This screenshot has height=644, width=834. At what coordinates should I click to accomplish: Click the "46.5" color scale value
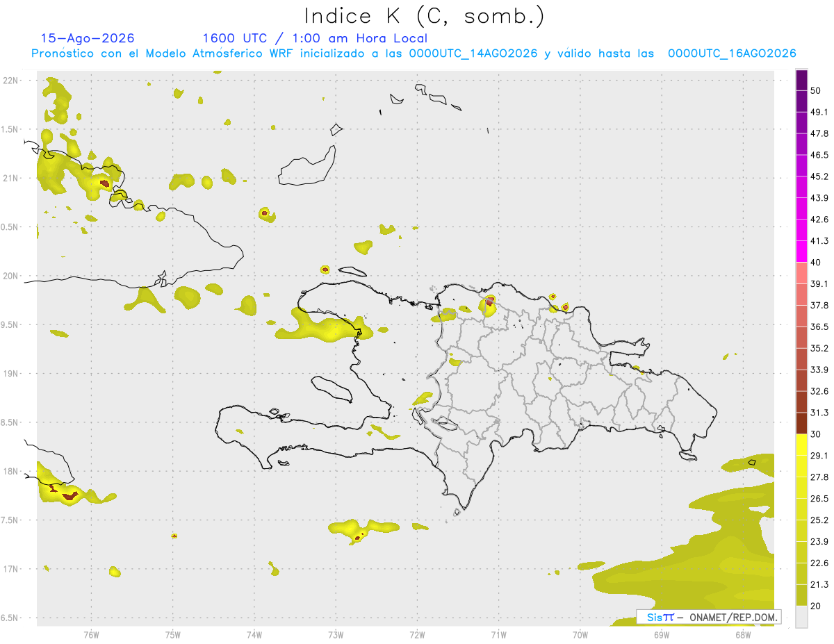(x=819, y=155)
